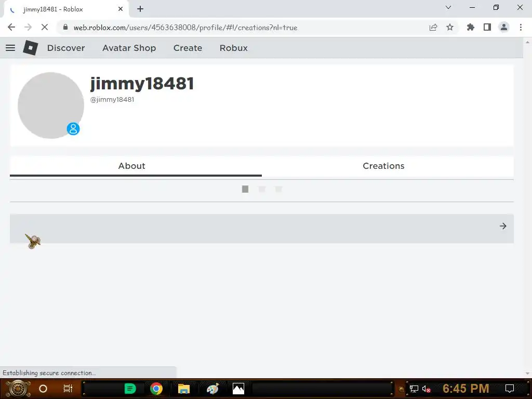This screenshot has height=399, width=532.
Task: Click the jimmy18481 display name heading
Action: click(x=142, y=84)
